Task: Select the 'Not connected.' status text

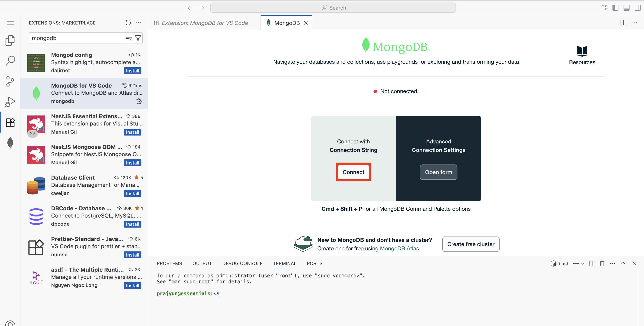Action: pos(399,91)
